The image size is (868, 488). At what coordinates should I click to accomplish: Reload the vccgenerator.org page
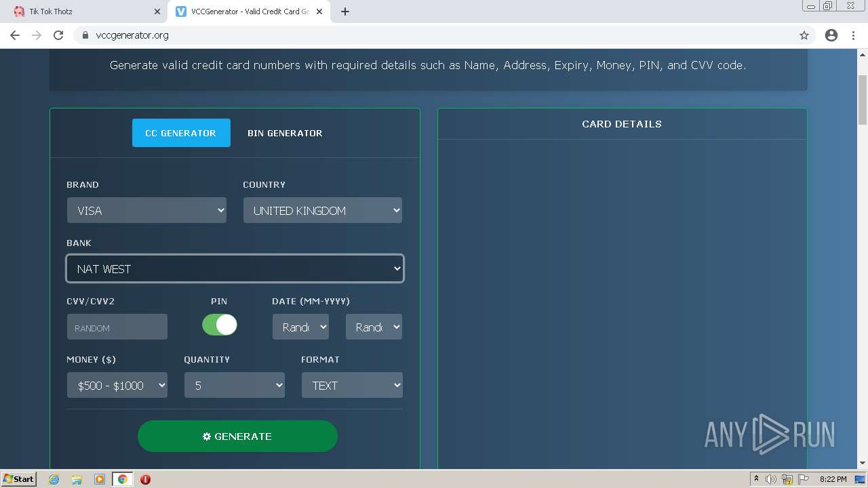click(x=58, y=35)
